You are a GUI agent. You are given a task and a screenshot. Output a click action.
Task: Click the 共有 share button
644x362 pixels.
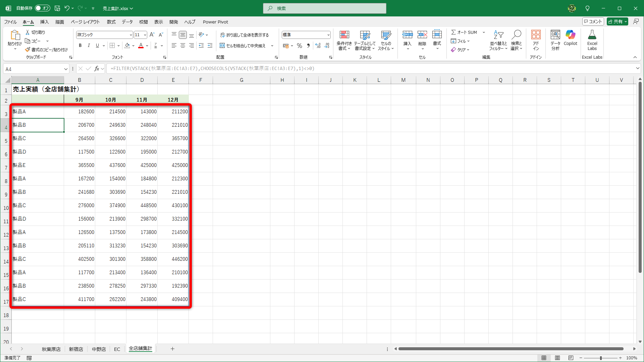coord(616,21)
